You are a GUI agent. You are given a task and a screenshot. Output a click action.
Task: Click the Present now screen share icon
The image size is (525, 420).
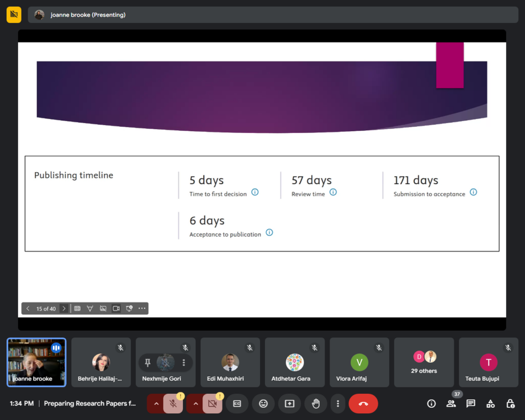(289, 404)
